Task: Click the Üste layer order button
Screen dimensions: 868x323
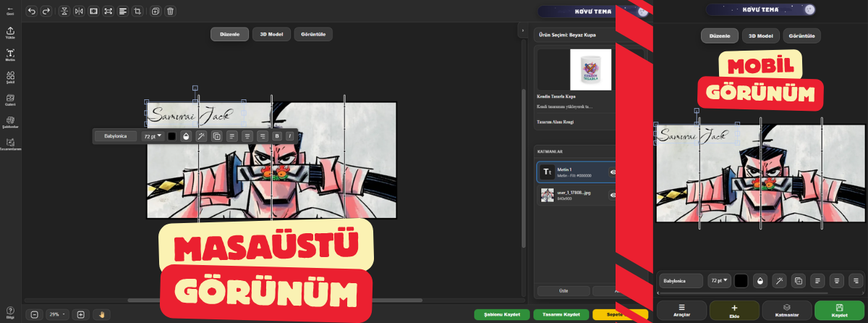Action: coord(563,290)
